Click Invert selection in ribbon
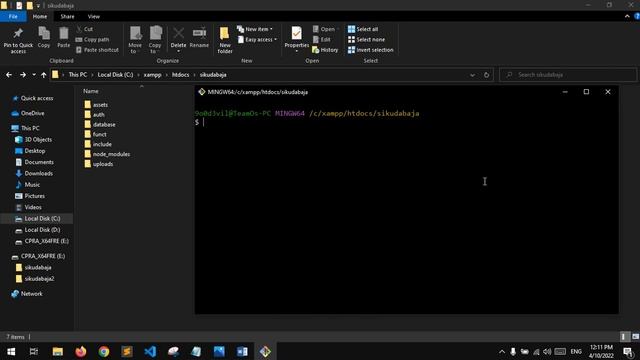 coord(371,50)
